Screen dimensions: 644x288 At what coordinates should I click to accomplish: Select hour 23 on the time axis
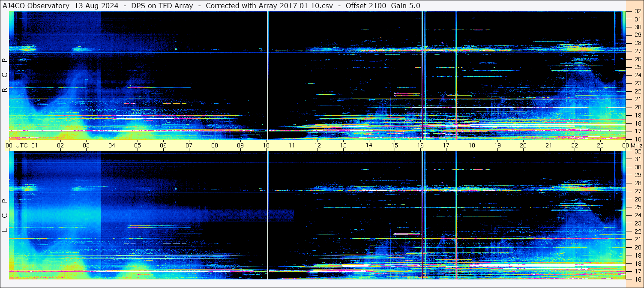[600, 145]
